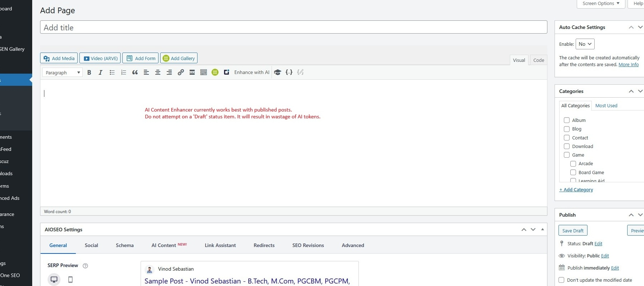Insert a bulleted list
The width and height of the screenshot is (644, 286).
(112, 73)
